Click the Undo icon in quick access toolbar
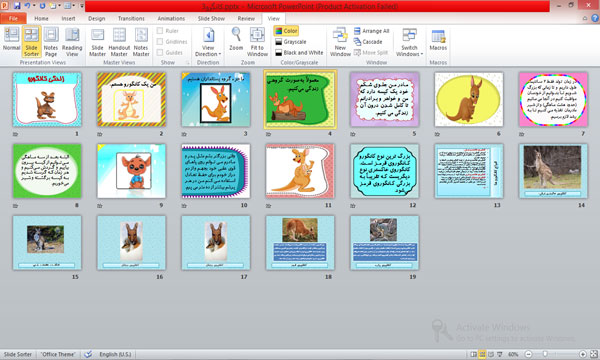600x360 pixels. coord(27,6)
